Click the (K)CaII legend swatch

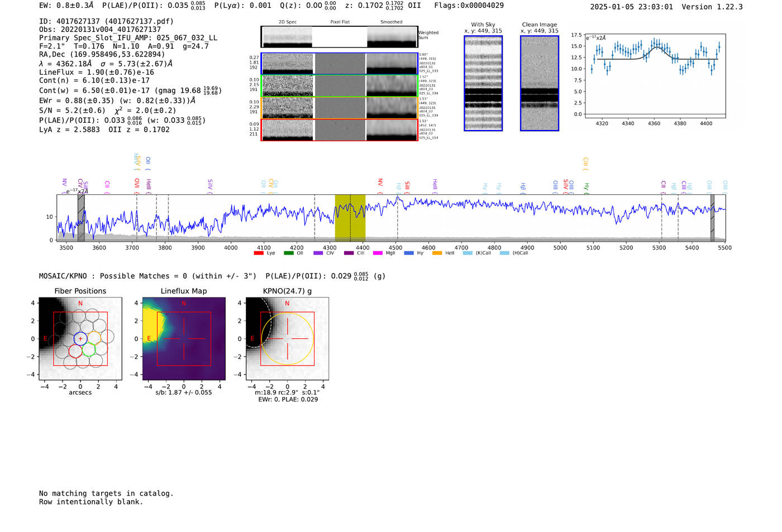(468, 253)
